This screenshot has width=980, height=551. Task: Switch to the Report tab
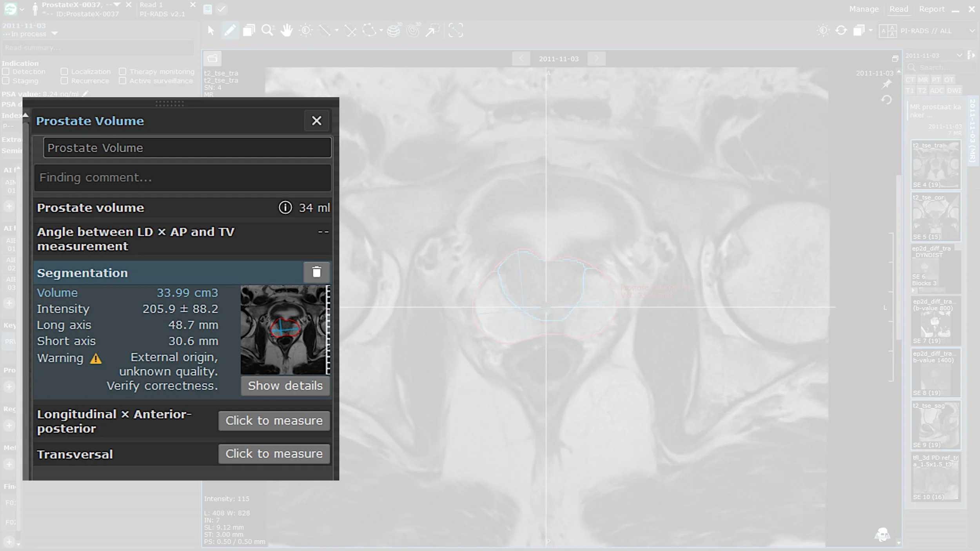coord(932,9)
